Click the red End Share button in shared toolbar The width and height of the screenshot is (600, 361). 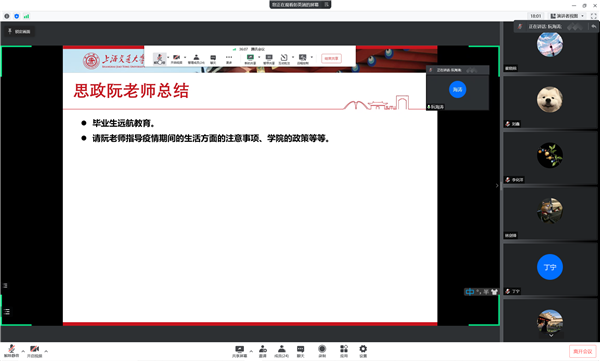pos(331,59)
